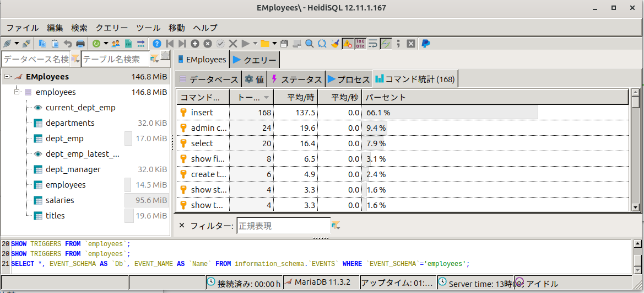Switch to the 値 tab

point(255,79)
